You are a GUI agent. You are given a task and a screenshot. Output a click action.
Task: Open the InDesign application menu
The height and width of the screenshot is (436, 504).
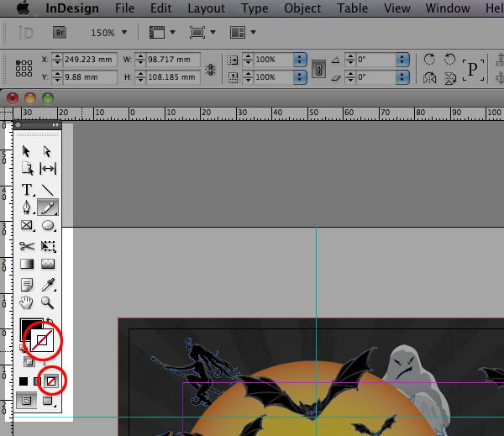coord(72,8)
